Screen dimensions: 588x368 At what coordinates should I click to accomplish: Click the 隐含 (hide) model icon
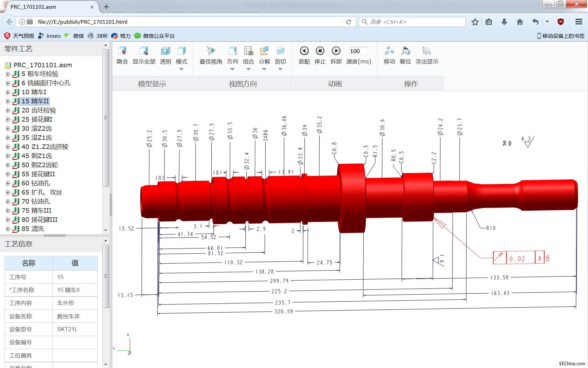pos(122,51)
